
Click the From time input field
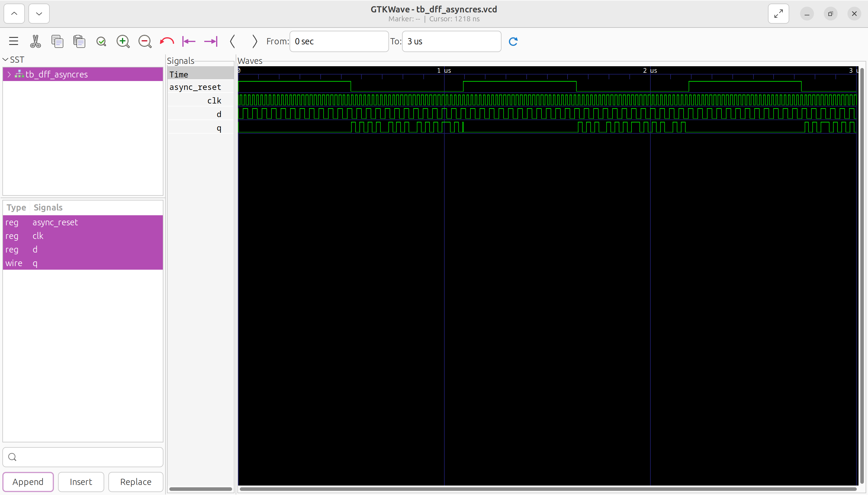339,41
